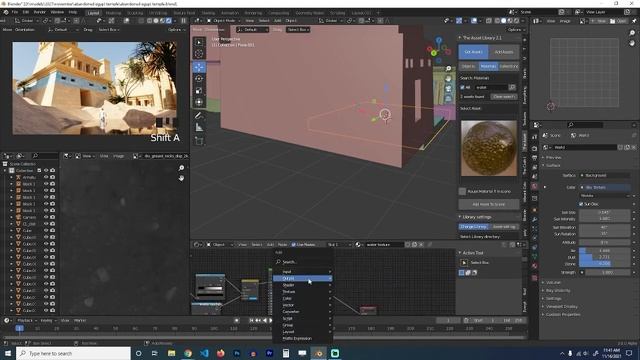Click the pan hand icon in image editor
640x360 pixels.
click(x=181, y=178)
